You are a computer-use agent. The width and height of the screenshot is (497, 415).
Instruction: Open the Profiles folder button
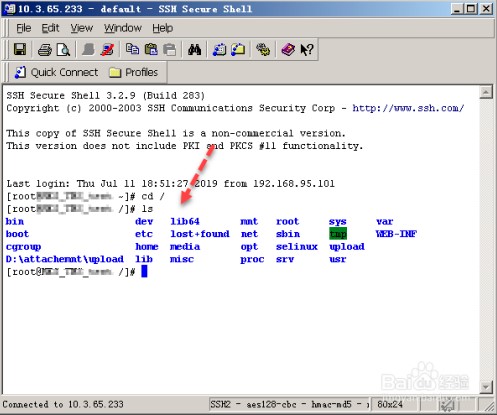[134, 72]
